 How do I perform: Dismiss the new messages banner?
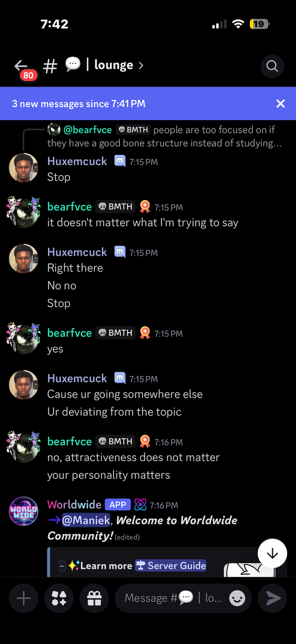(281, 104)
